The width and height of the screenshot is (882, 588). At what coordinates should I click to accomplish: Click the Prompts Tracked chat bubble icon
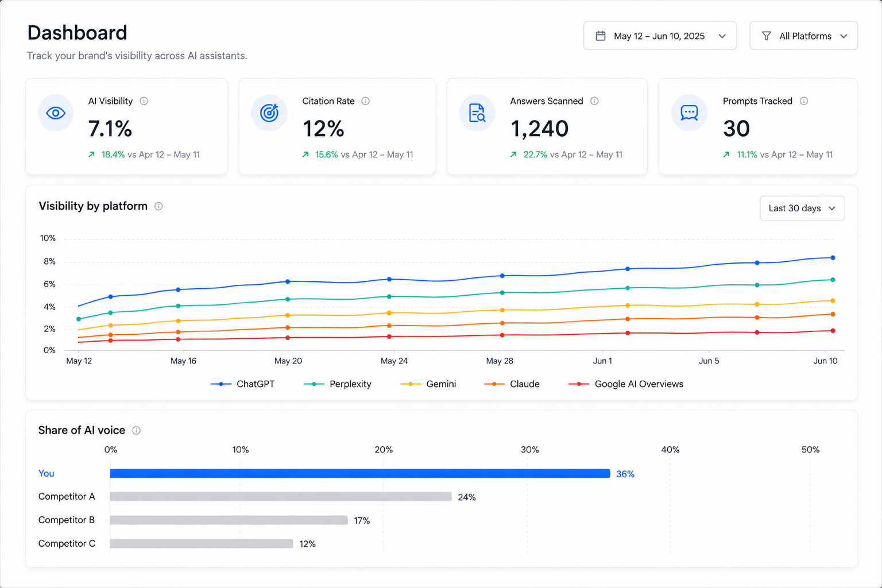click(x=689, y=113)
